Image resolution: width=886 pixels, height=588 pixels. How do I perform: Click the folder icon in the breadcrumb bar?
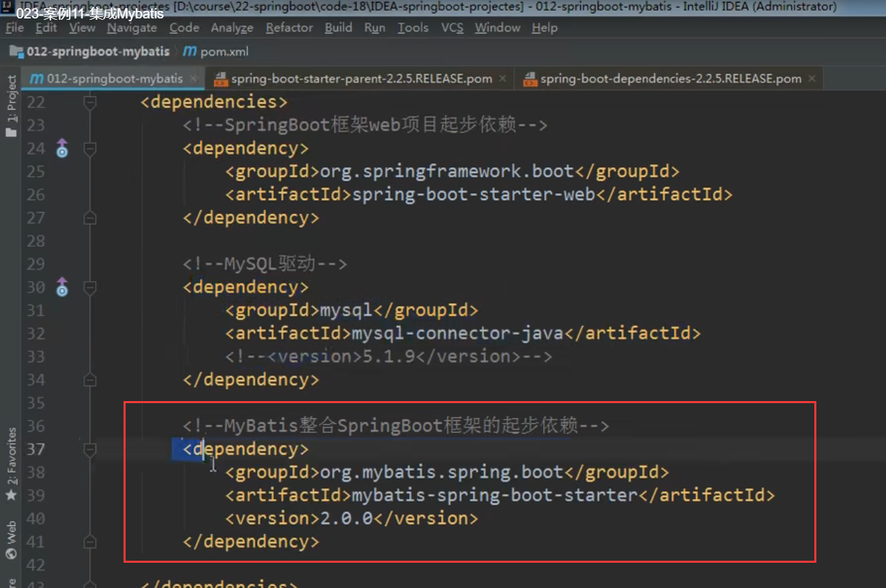click(16, 52)
